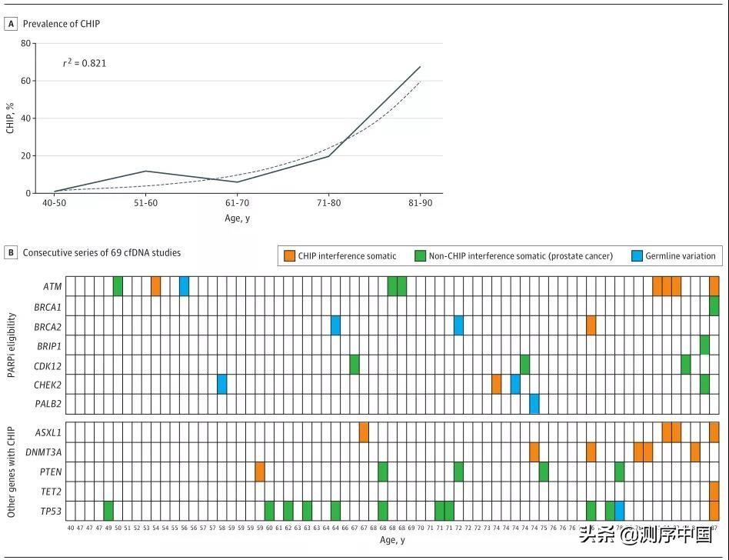Click the y-axis tick label 20
The height and width of the screenshot is (560, 729).
click(25, 156)
